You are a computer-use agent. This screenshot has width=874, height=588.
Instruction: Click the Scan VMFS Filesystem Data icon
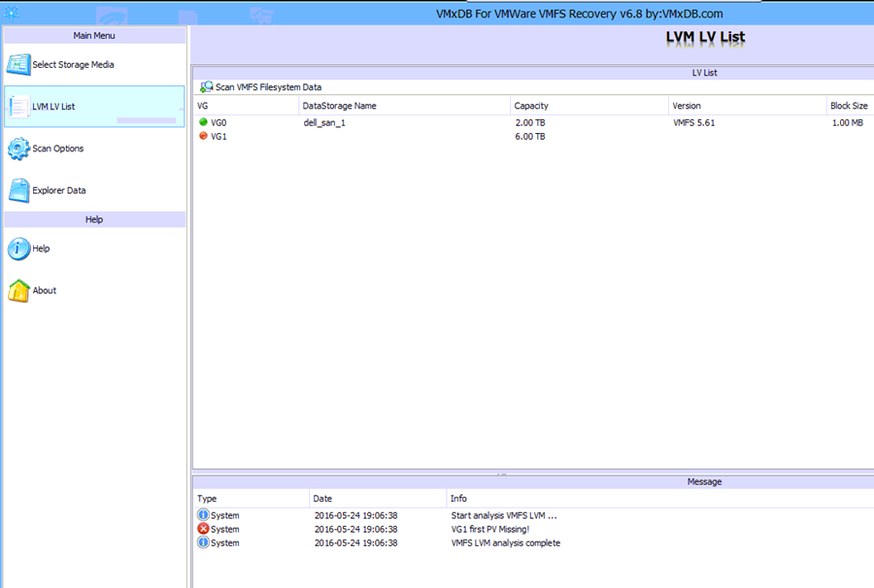pos(207,87)
